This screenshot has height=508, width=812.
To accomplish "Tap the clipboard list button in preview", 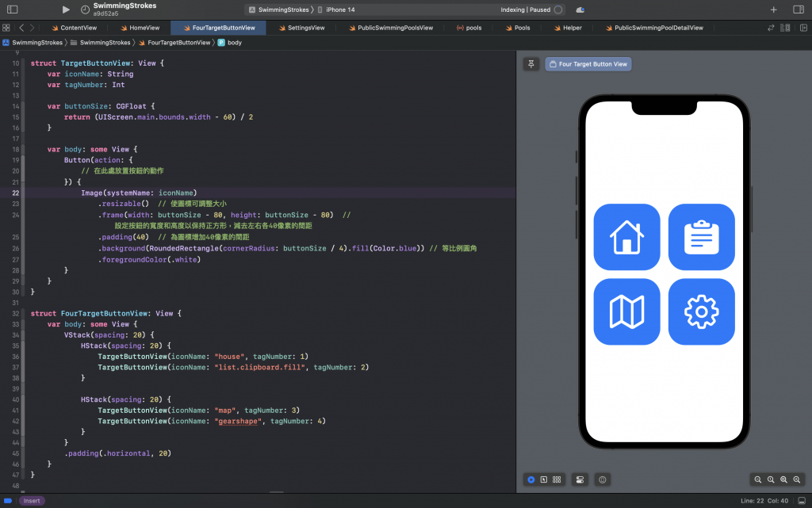I will pos(701,237).
